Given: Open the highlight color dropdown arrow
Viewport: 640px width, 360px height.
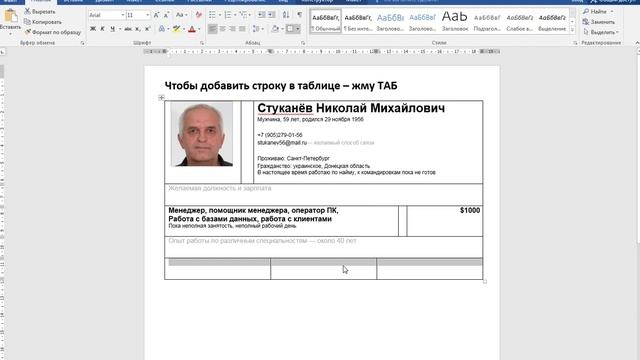Looking at the screenshot, I should [x=184, y=29].
